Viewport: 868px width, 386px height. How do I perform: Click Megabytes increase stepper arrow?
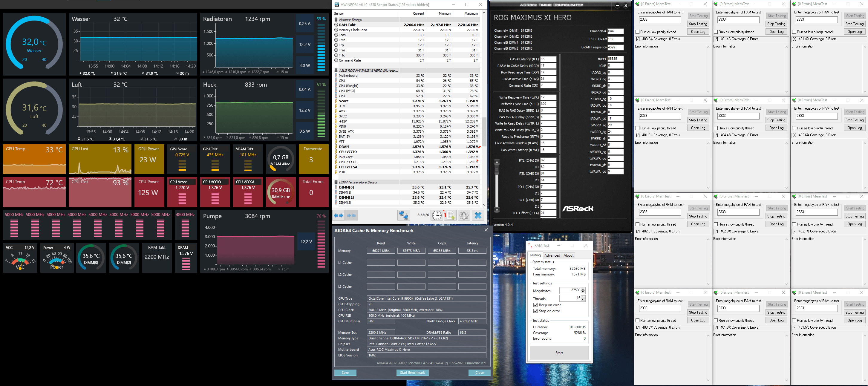[583, 289]
